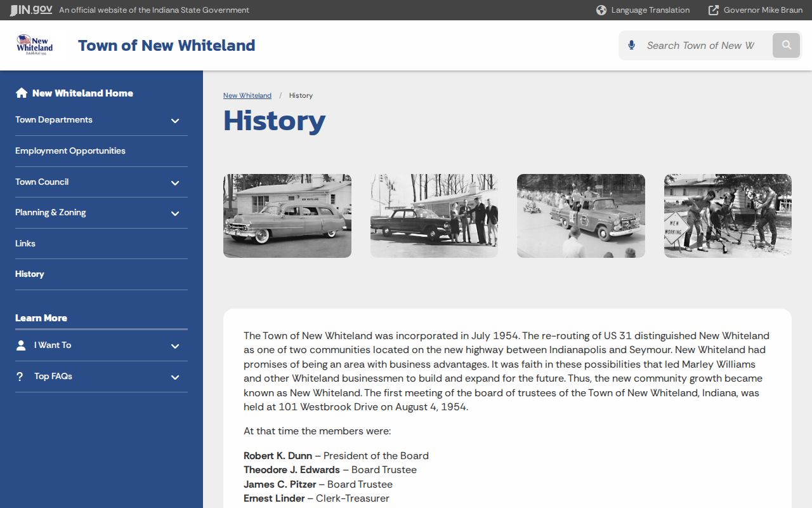The image size is (812, 508).
Task: Expand the I Want To chevron
Action: [175, 346]
